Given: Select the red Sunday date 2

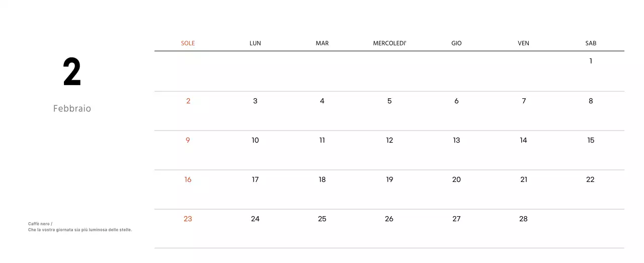Looking at the screenshot, I should point(188,101).
